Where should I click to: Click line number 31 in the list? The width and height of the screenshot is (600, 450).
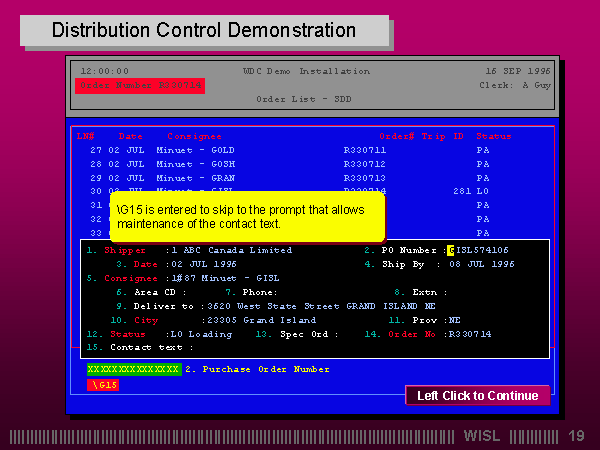pos(96,205)
